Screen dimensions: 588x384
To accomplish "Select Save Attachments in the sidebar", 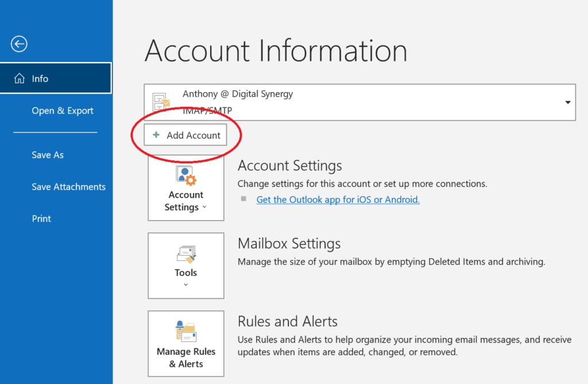I will (68, 186).
